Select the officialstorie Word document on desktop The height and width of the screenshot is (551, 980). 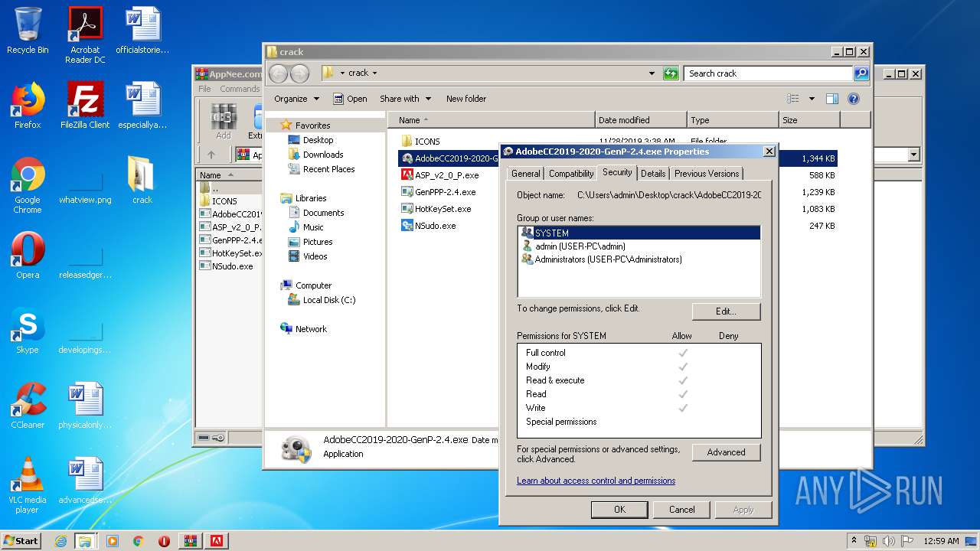pos(142,31)
